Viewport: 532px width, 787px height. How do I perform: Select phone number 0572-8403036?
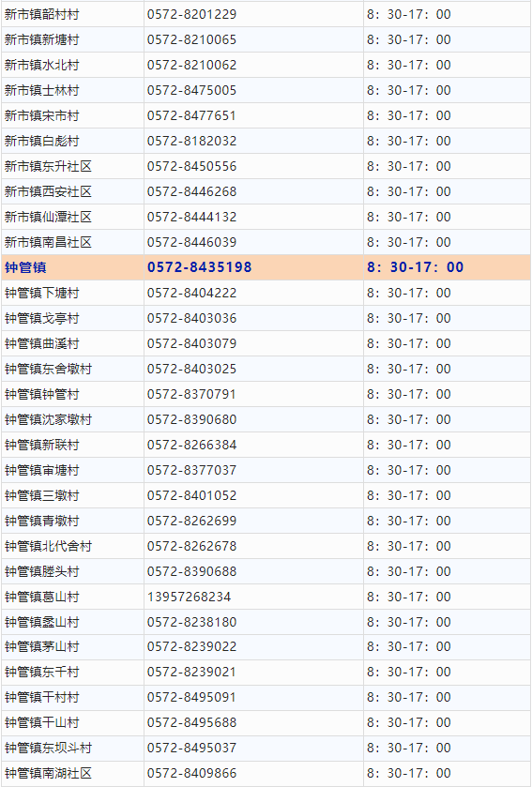click(191, 318)
